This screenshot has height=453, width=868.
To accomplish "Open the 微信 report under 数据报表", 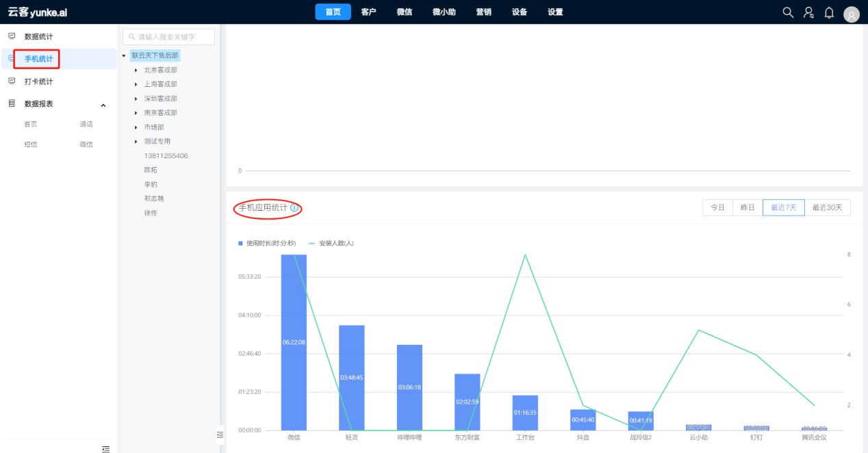I will click(86, 144).
